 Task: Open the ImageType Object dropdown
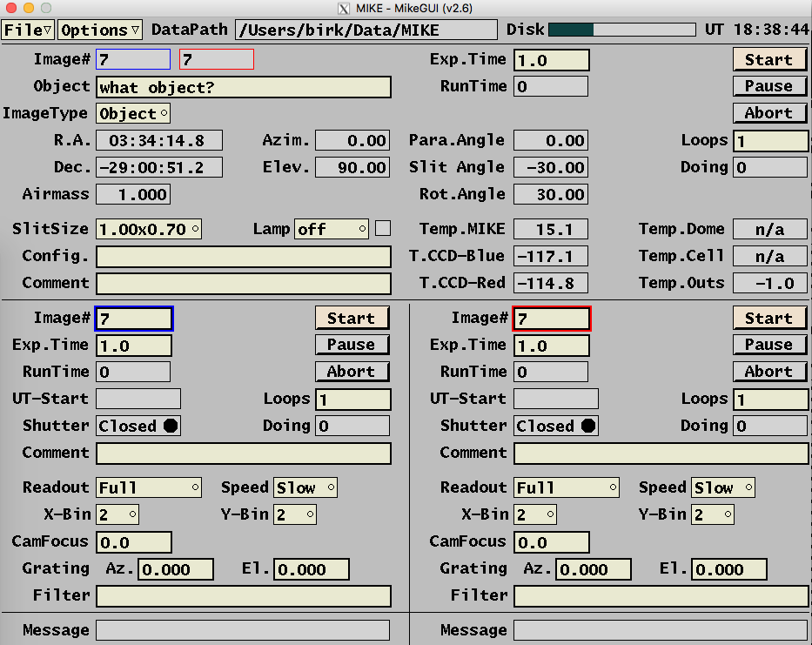[x=133, y=114]
